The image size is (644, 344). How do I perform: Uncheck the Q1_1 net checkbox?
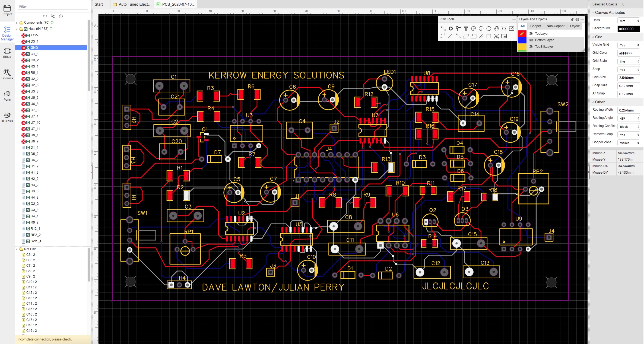[x=28, y=54]
